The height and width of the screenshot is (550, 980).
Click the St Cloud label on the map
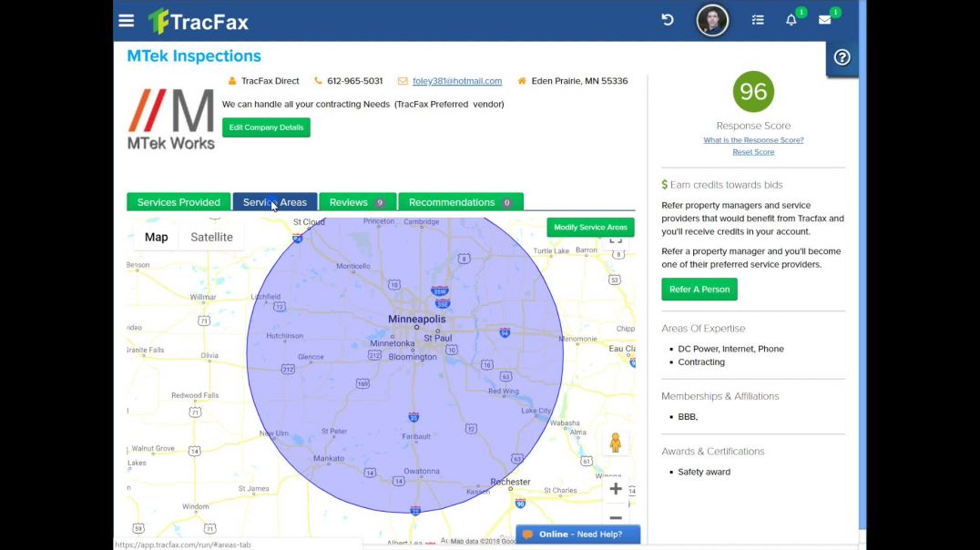click(x=309, y=222)
